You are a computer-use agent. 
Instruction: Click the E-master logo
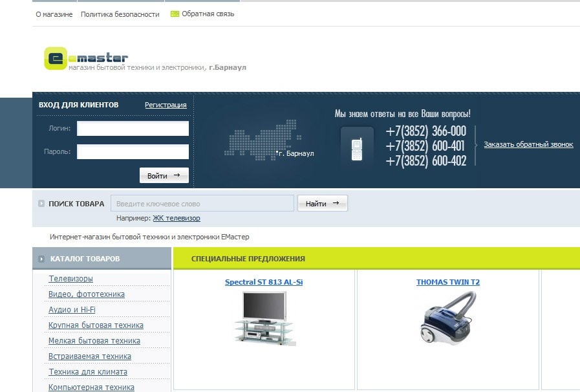pyautogui.click(x=86, y=58)
